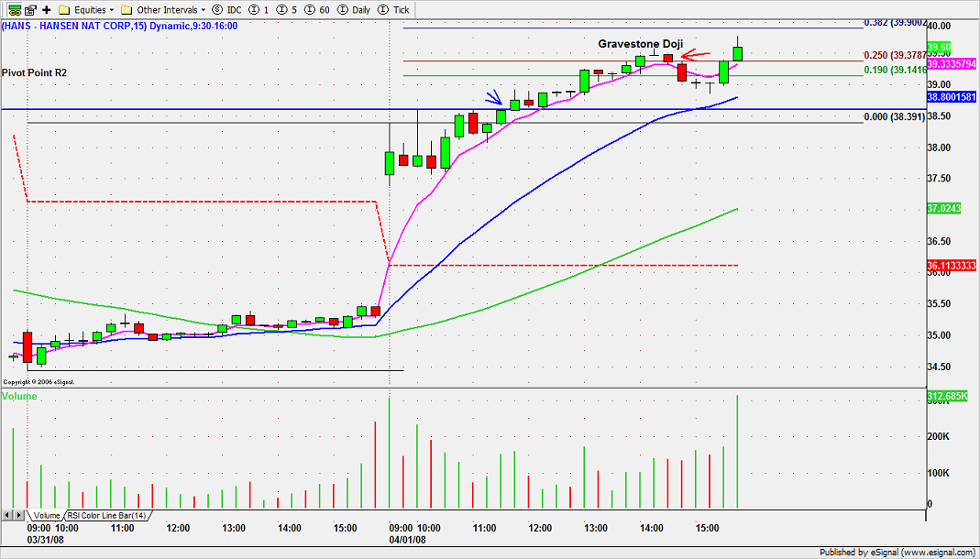Click the green 39.60 price marker
980x559 pixels.
940,48
